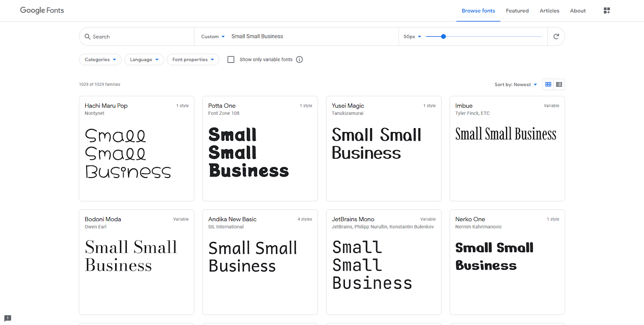Open Sort by Newest dropdown
The height and width of the screenshot is (325, 644).
click(x=516, y=85)
